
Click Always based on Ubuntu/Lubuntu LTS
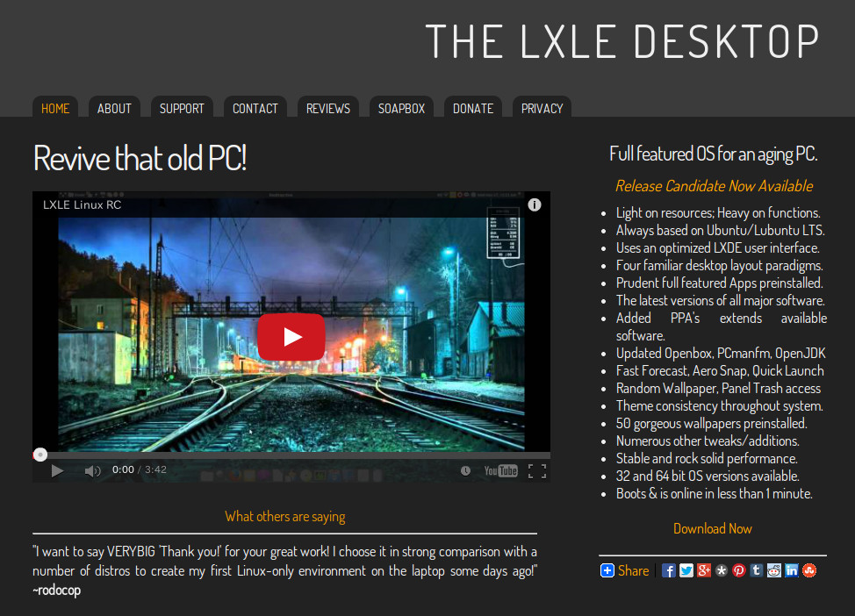tap(721, 230)
